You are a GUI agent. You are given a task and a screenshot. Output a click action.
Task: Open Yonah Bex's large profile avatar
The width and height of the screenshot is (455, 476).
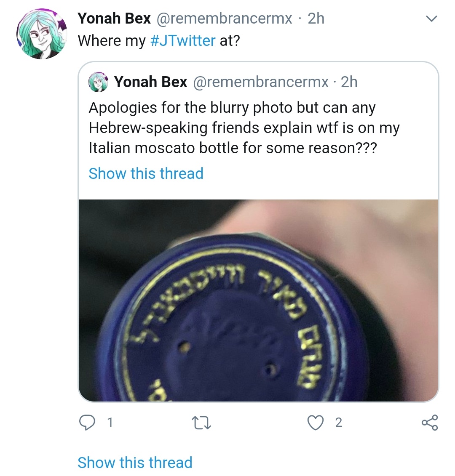42,34
